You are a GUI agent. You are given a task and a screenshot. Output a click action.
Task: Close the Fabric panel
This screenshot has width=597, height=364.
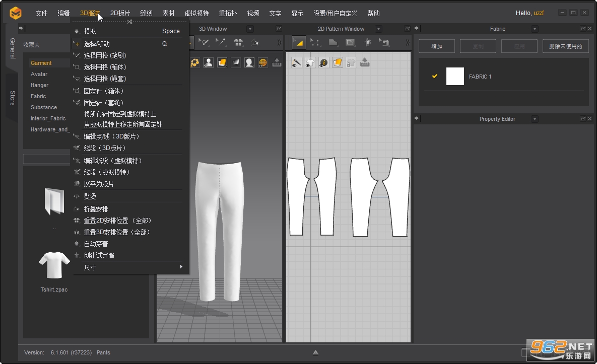(x=590, y=29)
